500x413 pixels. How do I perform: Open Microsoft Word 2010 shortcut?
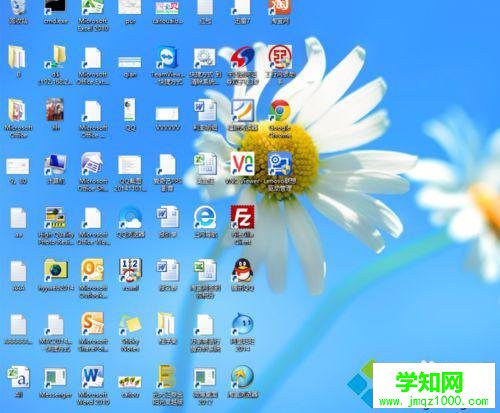tap(92, 377)
